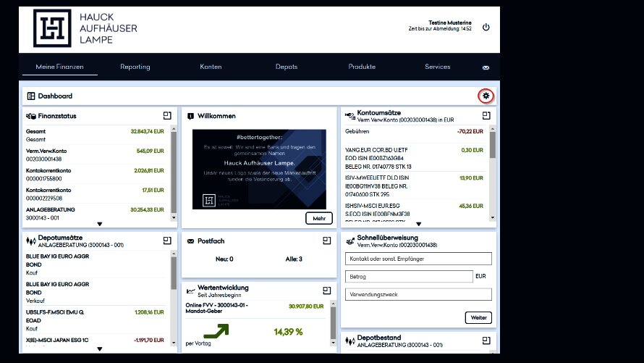644x363 pixels.
Task: Click the Dashboard layout icon
Action: tap(31, 96)
